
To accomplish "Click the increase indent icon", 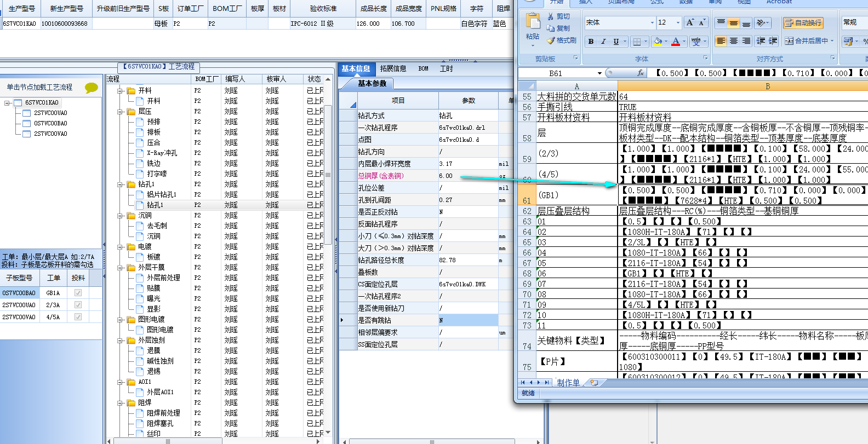I will [773, 41].
